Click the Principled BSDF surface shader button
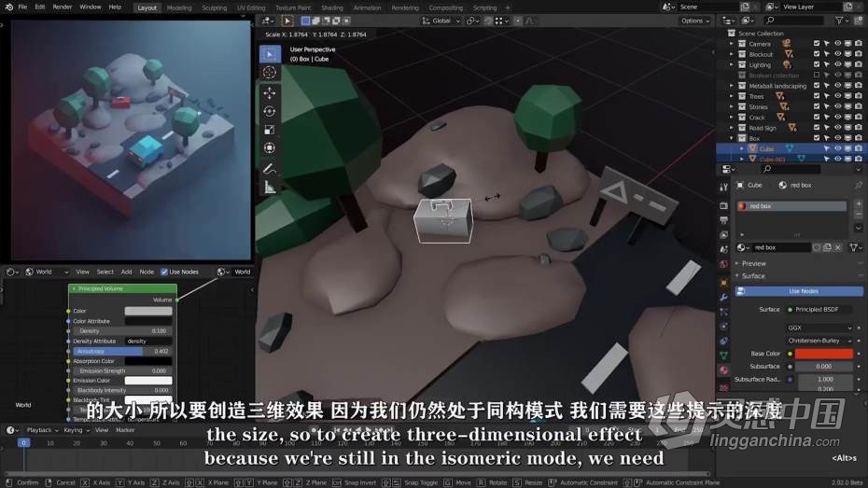868x488 pixels. click(x=819, y=309)
